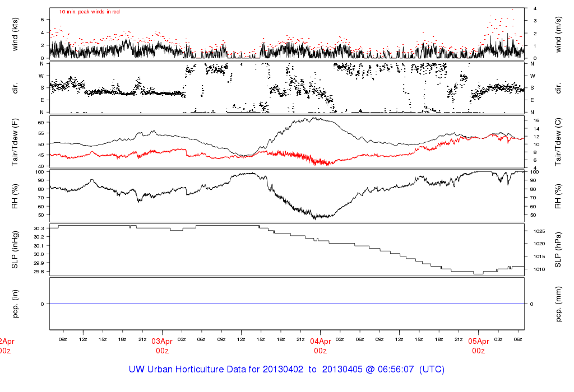Click the 30.1 tick on the SLP inHg axis
This screenshot has height=392, width=574.
pos(39,246)
